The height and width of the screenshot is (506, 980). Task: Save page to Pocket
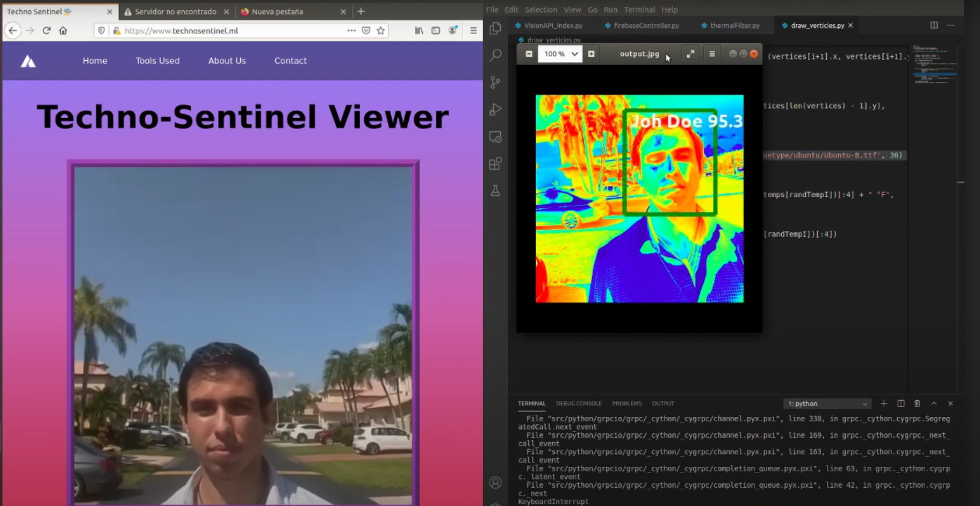pos(366,31)
